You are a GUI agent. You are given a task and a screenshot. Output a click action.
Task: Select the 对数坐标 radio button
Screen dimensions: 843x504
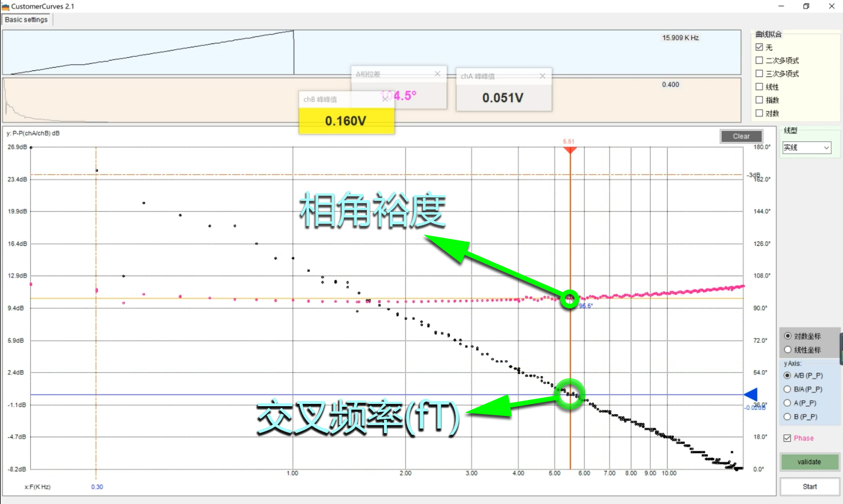788,336
